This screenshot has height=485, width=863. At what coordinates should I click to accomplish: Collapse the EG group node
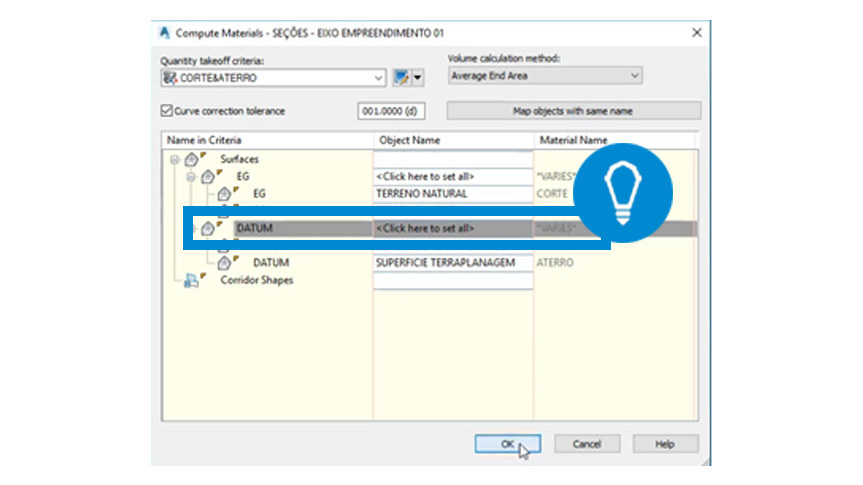point(191,177)
